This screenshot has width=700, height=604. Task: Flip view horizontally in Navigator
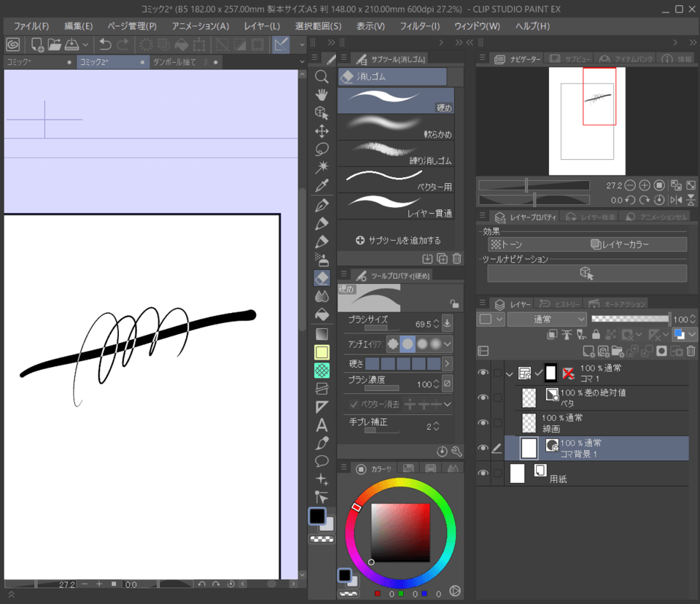[x=676, y=200]
